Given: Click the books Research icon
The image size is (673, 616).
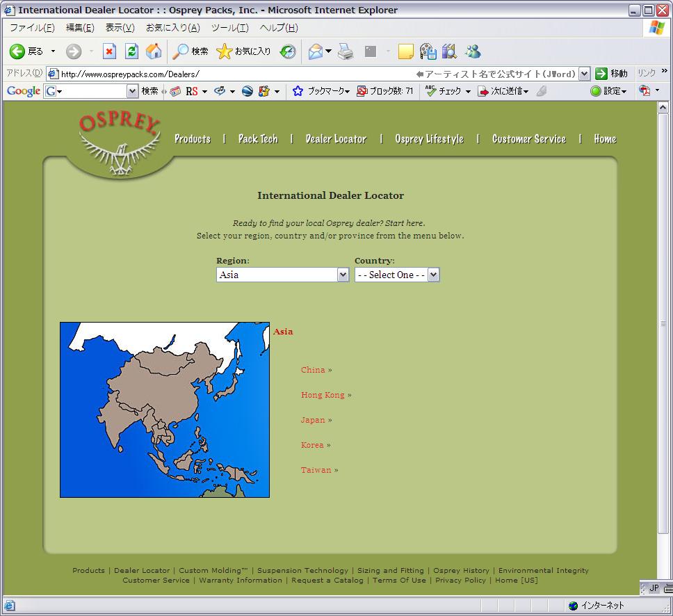Looking at the screenshot, I should pos(449,51).
